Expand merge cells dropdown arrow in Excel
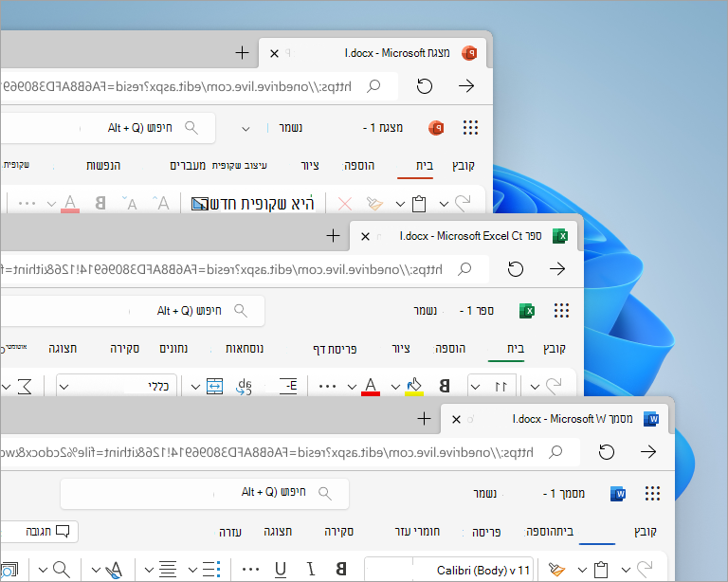 pyautogui.click(x=195, y=387)
